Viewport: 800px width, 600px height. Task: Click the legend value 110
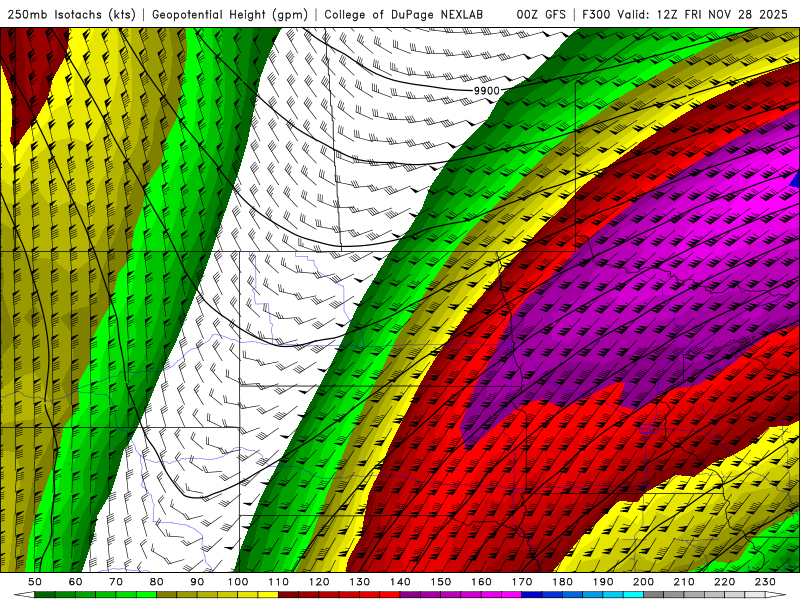279,582
